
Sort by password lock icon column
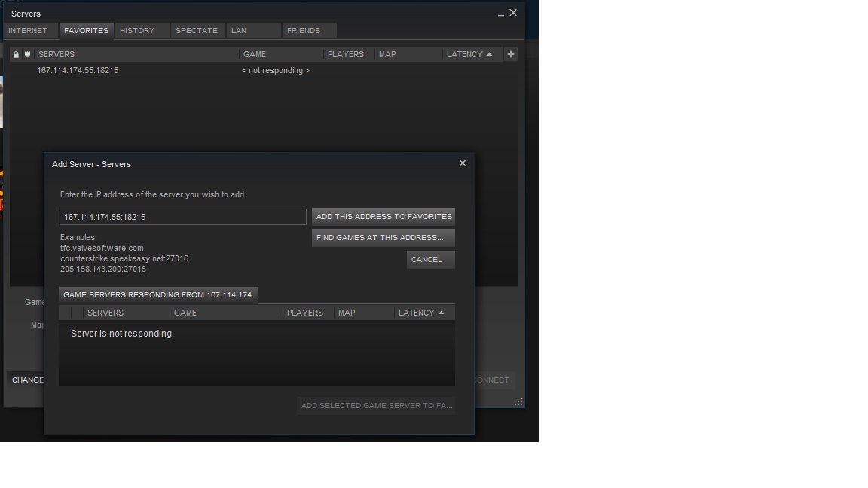click(x=16, y=54)
